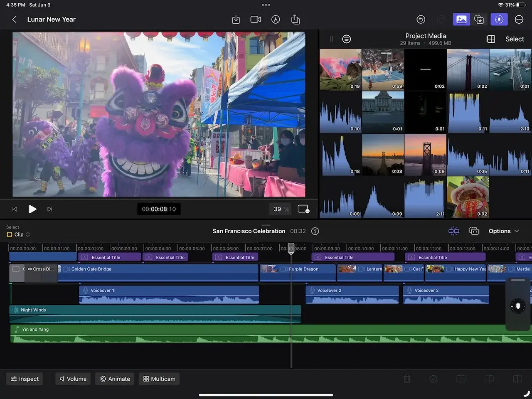Open the Inspect panel
The width and height of the screenshot is (532, 399).
25,379
